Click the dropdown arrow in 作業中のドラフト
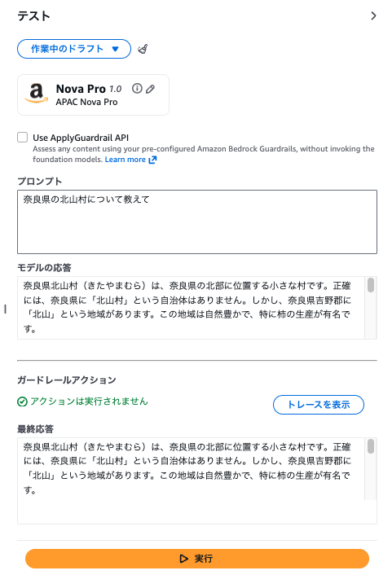This screenshot has height=588, width=392. pos(116,49)
